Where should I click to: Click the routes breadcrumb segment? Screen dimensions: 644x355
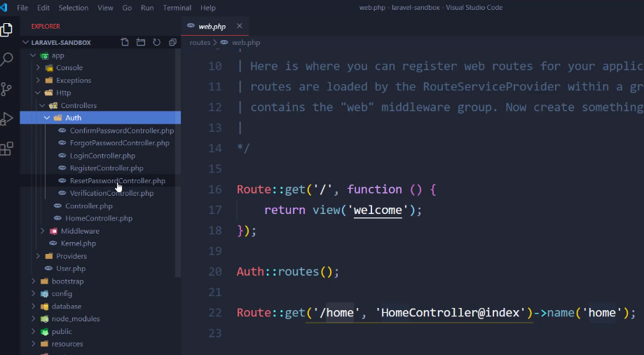[200, 42]
